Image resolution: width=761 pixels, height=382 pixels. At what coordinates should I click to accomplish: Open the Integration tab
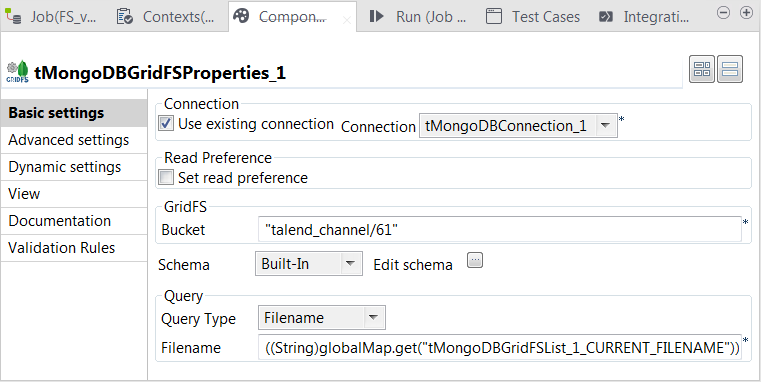[x=645, y=17]
